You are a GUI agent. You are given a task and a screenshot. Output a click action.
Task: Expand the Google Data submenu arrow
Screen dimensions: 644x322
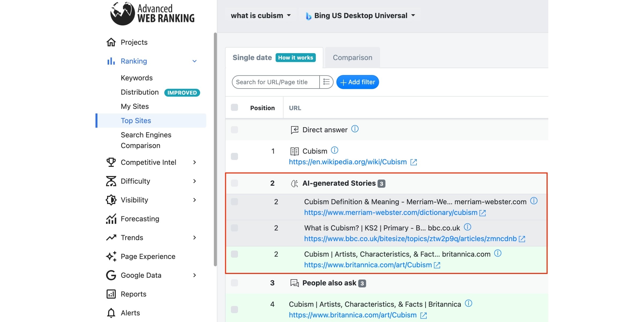pyautogui.click(x=195, y=275)
